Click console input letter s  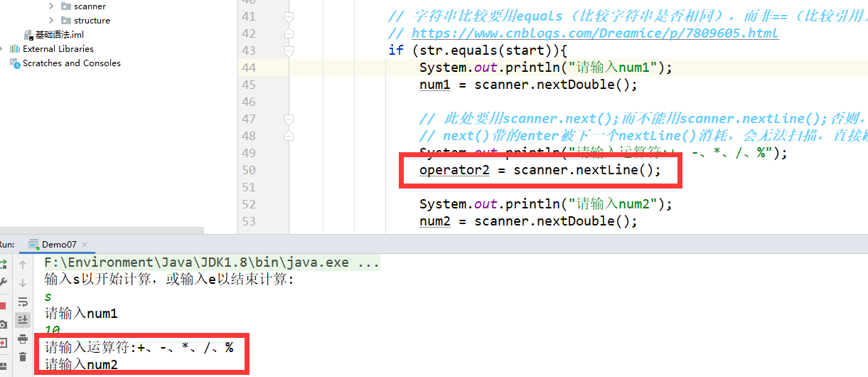48,297
